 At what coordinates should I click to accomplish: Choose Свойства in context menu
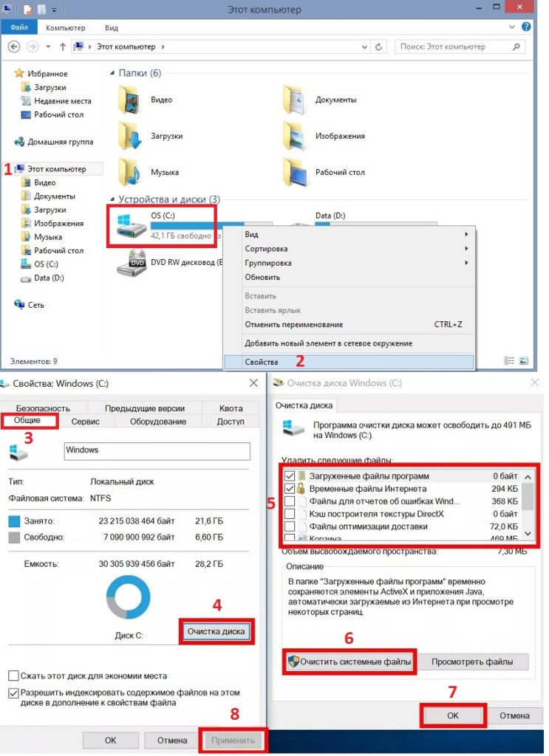pos(349,362)
